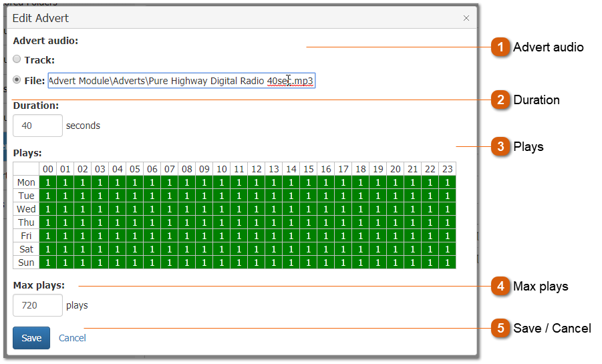
Task: Click the Monday 00 plays cell
Action: point(47,182)
